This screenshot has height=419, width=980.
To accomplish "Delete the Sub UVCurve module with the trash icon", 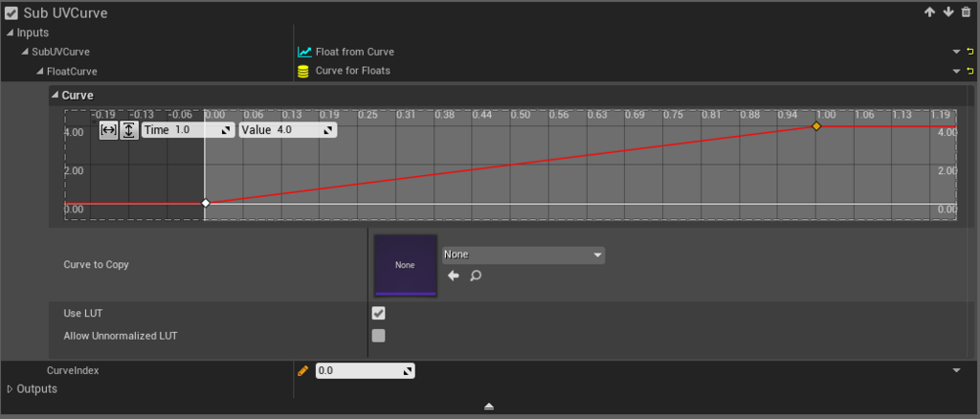I will 967,11.
